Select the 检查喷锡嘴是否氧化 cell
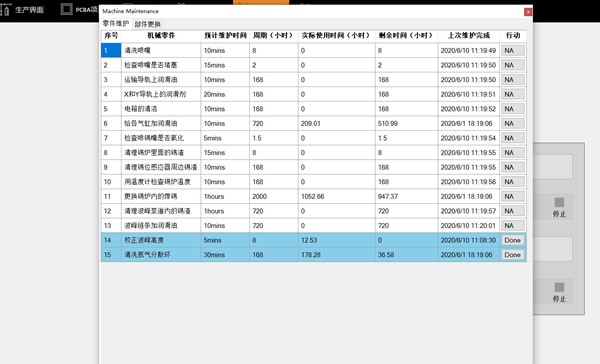 coord(161,138)
